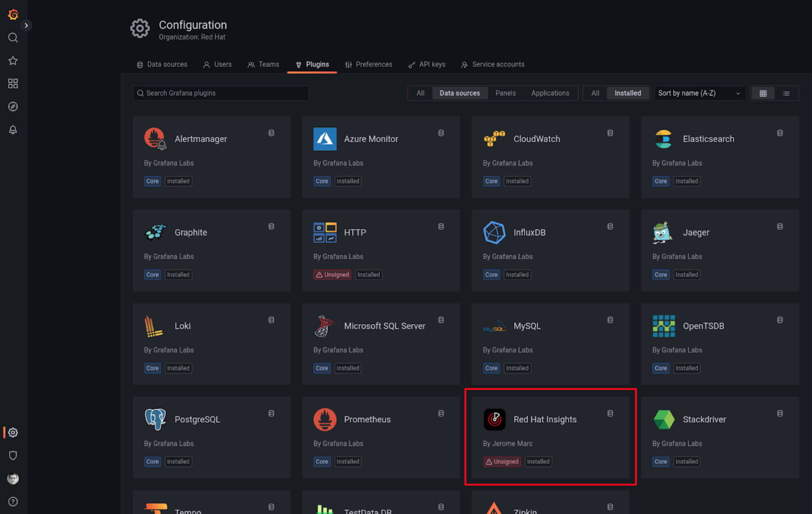Open the Alertmanager plugin logo

pos(155,139)
